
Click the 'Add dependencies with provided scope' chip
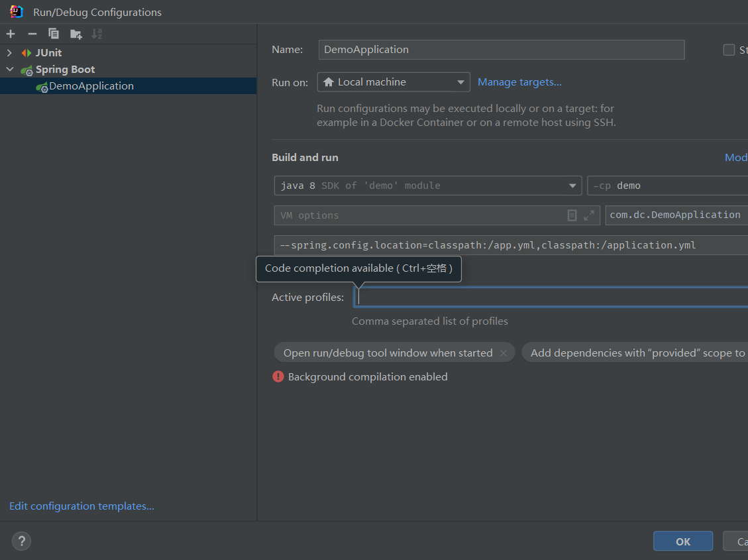635,353
